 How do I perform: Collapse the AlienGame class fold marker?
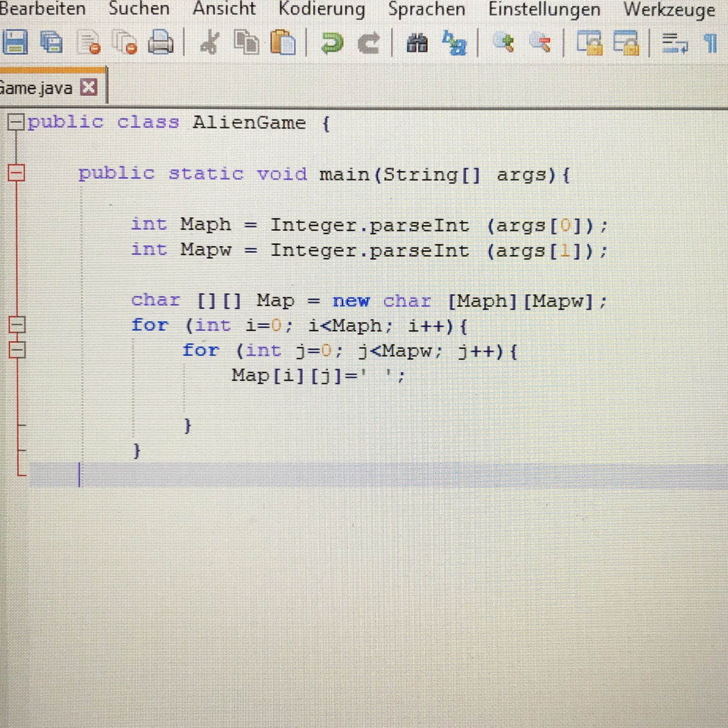pyautogui.click(x=16, y=122)
